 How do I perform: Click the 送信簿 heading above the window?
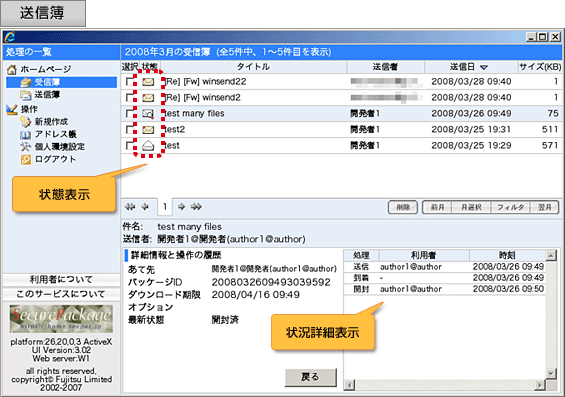(43, 13)
